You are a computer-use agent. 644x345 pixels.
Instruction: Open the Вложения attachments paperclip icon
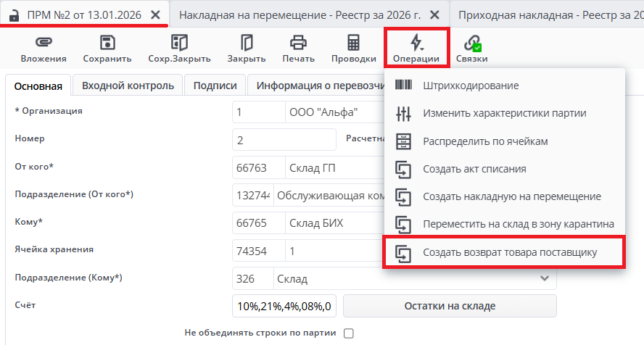(x=44, y=43)
